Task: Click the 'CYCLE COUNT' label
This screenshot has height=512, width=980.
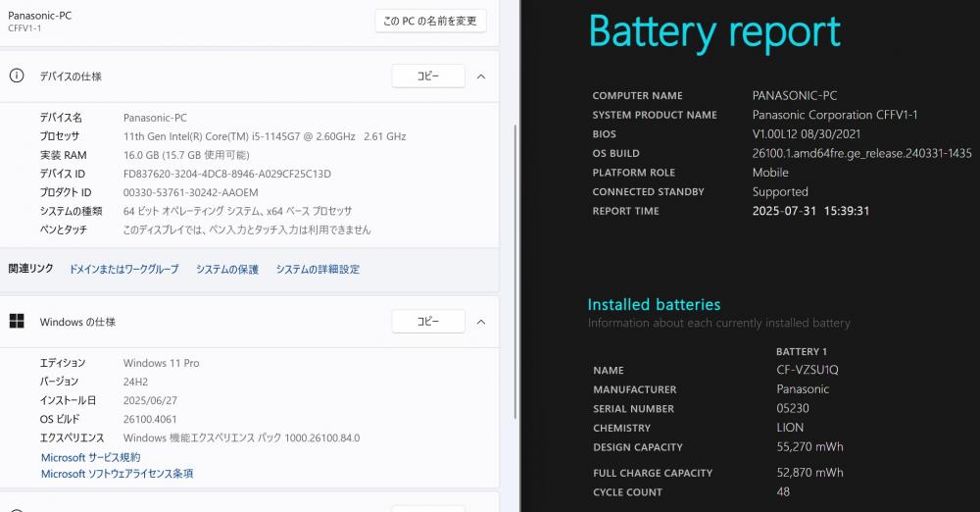Action: [x=627, y=492]
